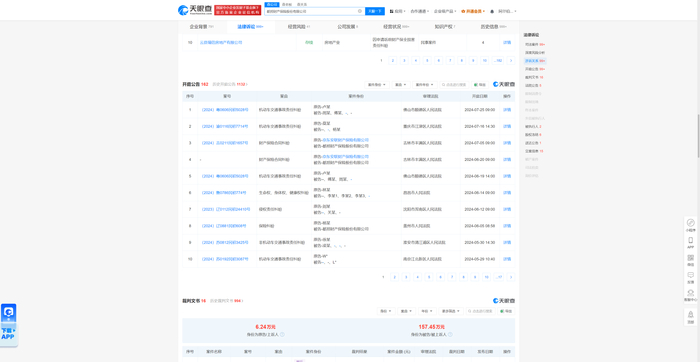Go to page 2 of 开庭公告 pagination
This screenshot has width=700, height=362.
click(x=395, y=277)
